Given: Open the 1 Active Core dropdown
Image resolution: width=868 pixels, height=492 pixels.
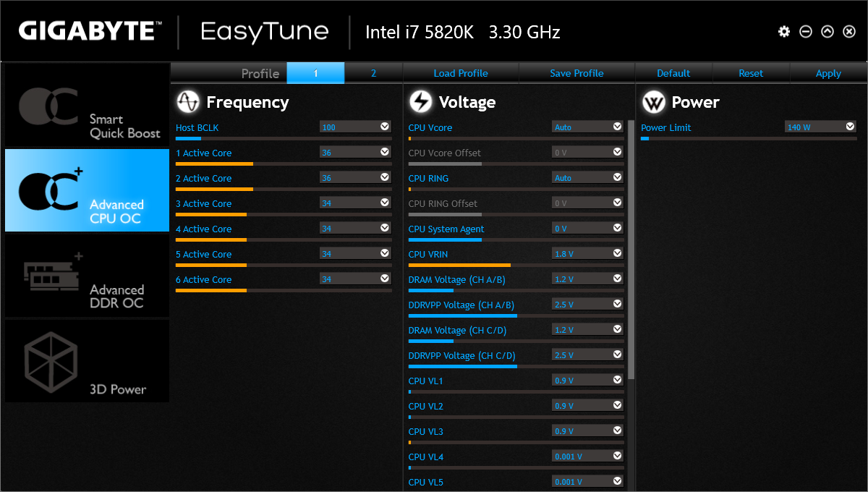Looking at the screenshot, I should (x=355, y=152).
